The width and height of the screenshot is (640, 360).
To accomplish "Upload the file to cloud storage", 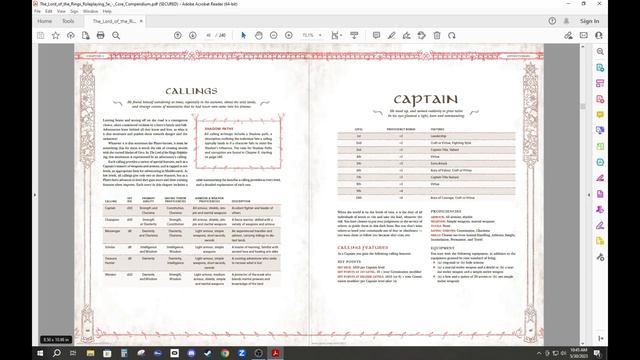I will click(71, 36).
